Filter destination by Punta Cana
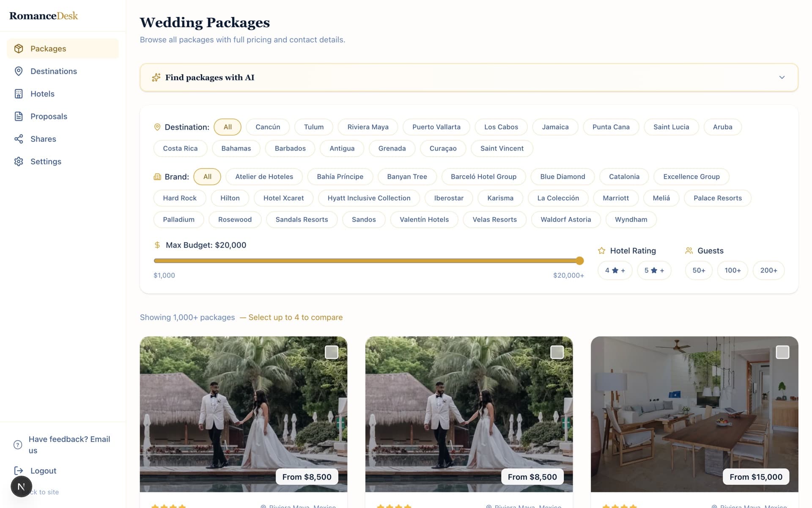 611,127
